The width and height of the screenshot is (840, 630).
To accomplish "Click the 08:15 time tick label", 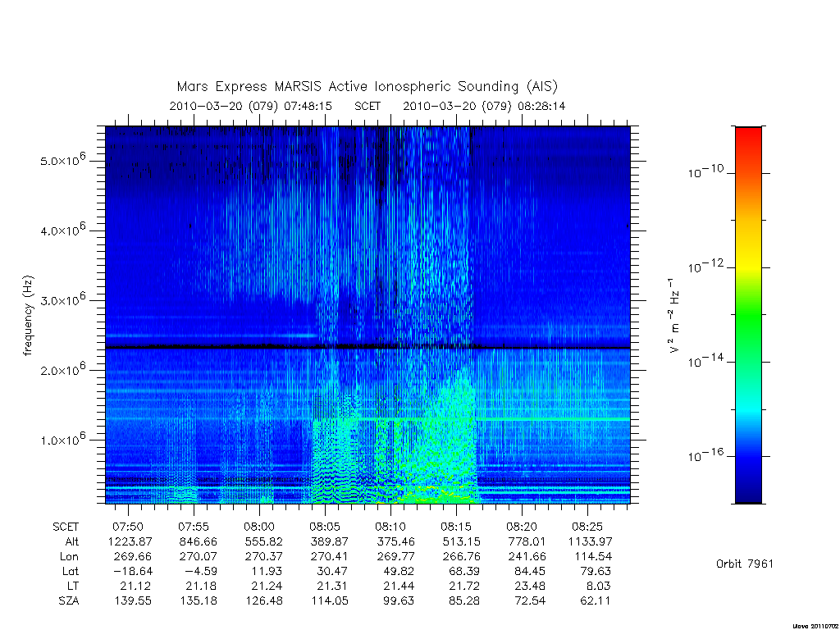I will point(456,527).
